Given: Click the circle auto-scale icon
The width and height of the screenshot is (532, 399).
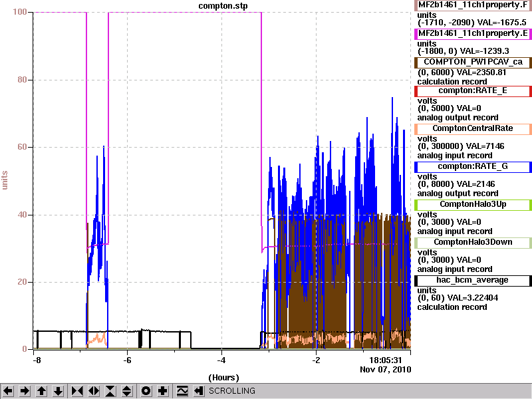Looking at the screenshot, I should pos(146,391).
